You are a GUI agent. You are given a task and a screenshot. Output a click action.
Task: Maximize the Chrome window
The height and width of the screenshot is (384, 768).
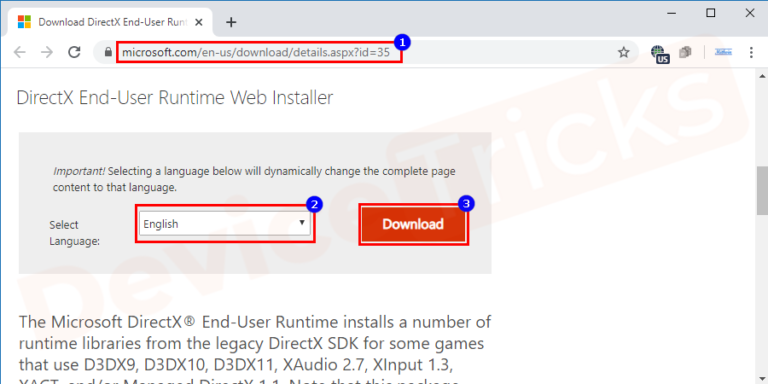tap(711, 13)
